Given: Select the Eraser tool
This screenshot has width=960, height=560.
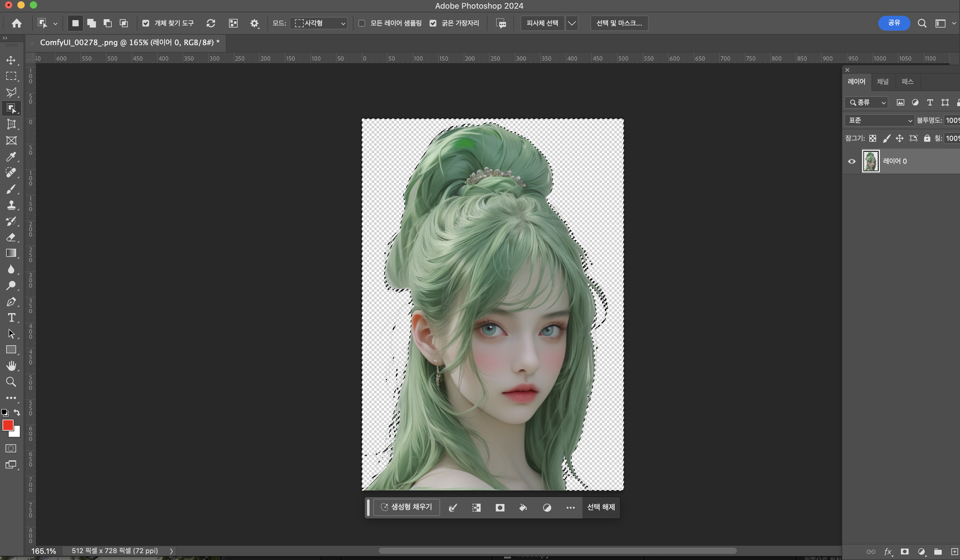Looking at the screenshot, I should point(11,237).
